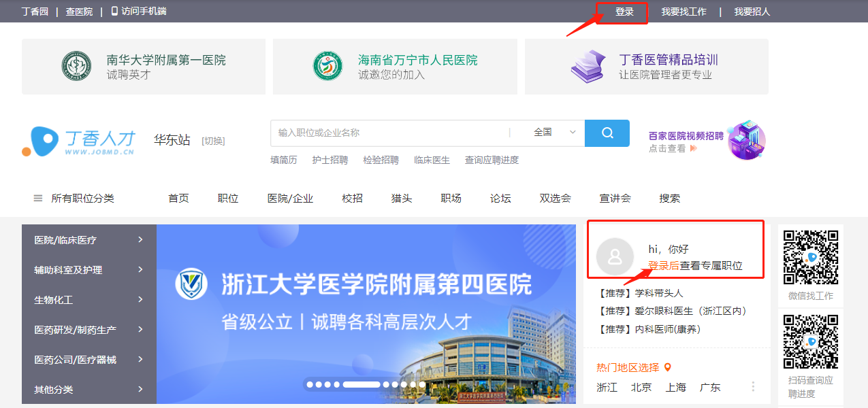Viewport: 868px width, 408px height.
Task: Focus the job or company search field
Action: click(390, 133)
